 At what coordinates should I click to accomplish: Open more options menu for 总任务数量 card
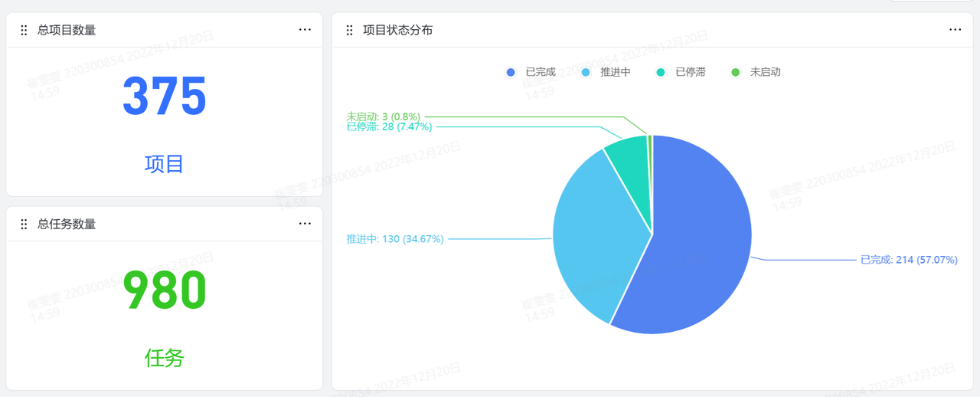(305, 224)
